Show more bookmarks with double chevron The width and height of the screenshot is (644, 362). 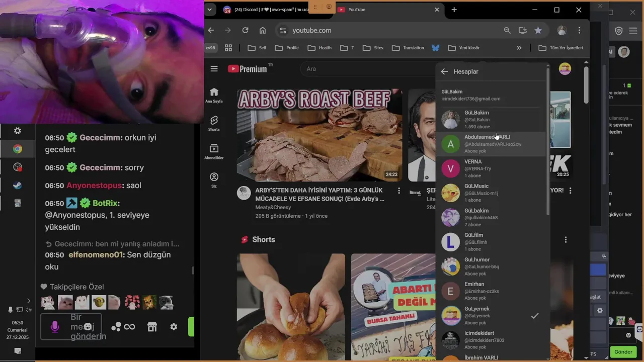point(519,48)
